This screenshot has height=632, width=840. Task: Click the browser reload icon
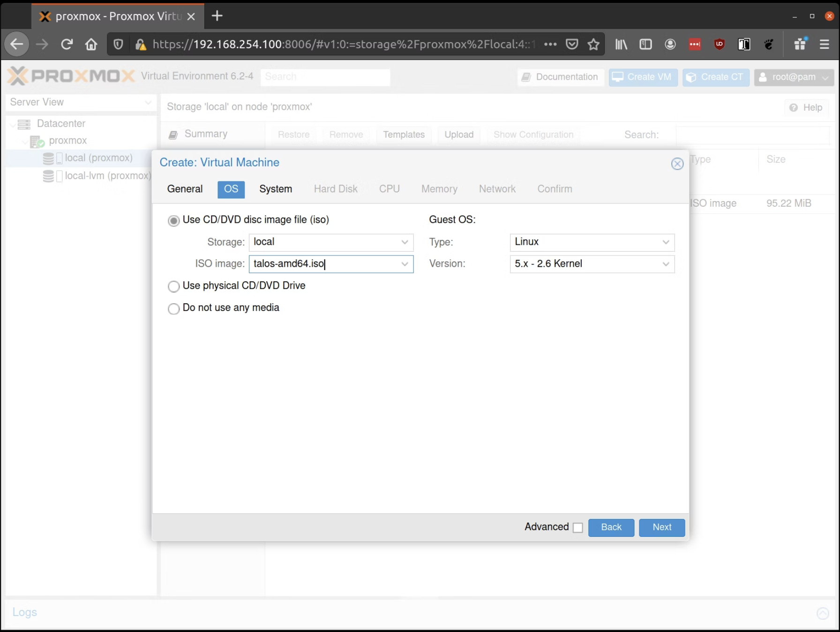tap(67, 44)
